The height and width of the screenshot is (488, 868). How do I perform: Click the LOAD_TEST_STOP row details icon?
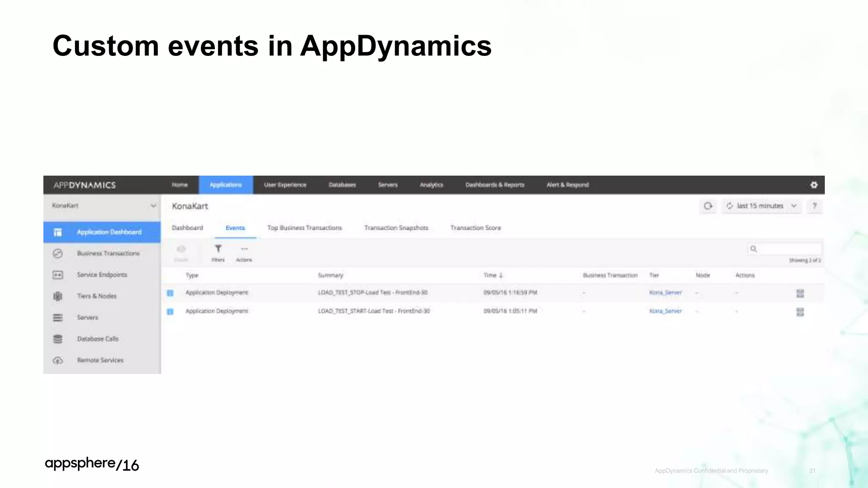click(800, 293)
